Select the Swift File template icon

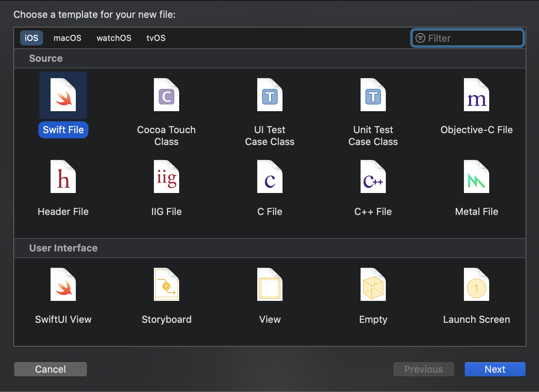pyautogui.click(x=63, y=95)
